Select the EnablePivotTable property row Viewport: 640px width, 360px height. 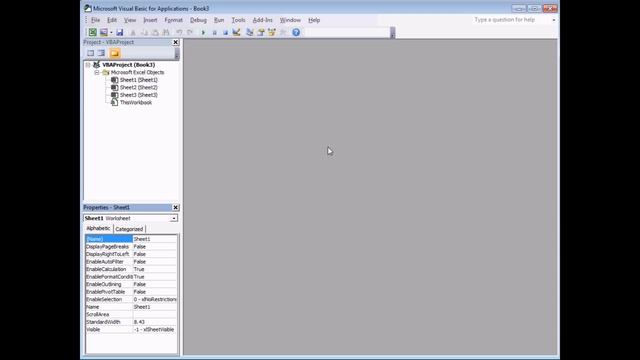pyautogui.click(x=131, y=292)
